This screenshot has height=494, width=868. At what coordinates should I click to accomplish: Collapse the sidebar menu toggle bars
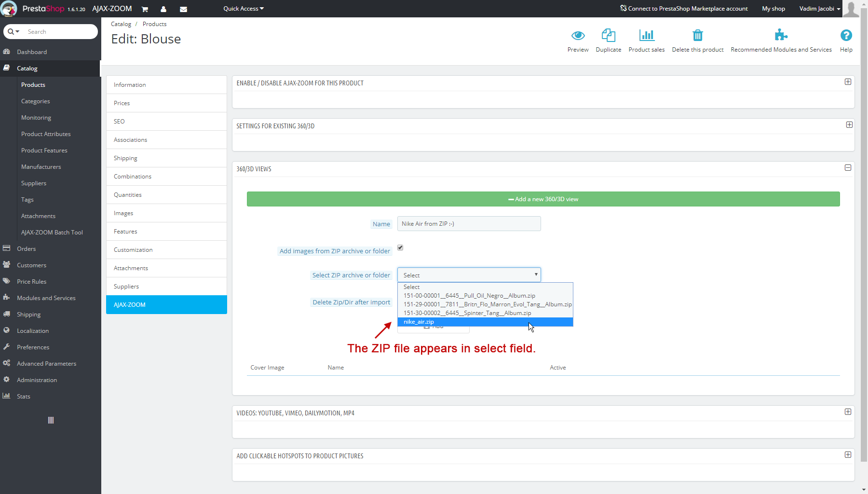51,420
